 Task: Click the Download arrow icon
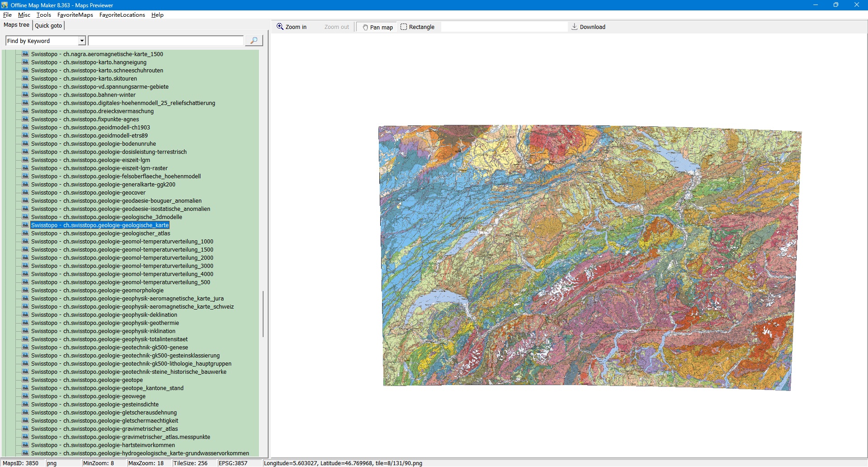point(574,27)
